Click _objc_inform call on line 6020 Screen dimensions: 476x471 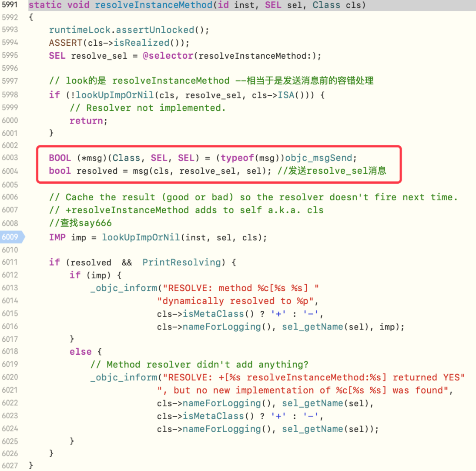(124, 377)
